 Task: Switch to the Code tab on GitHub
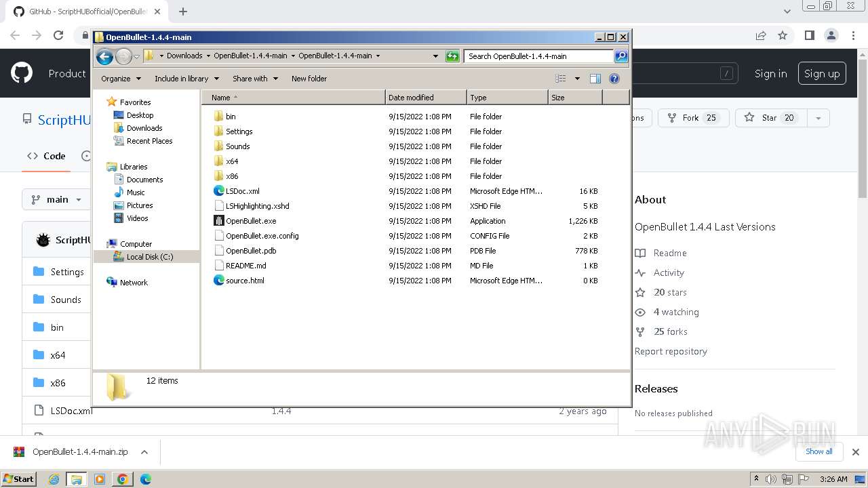(x=46, y=156)
